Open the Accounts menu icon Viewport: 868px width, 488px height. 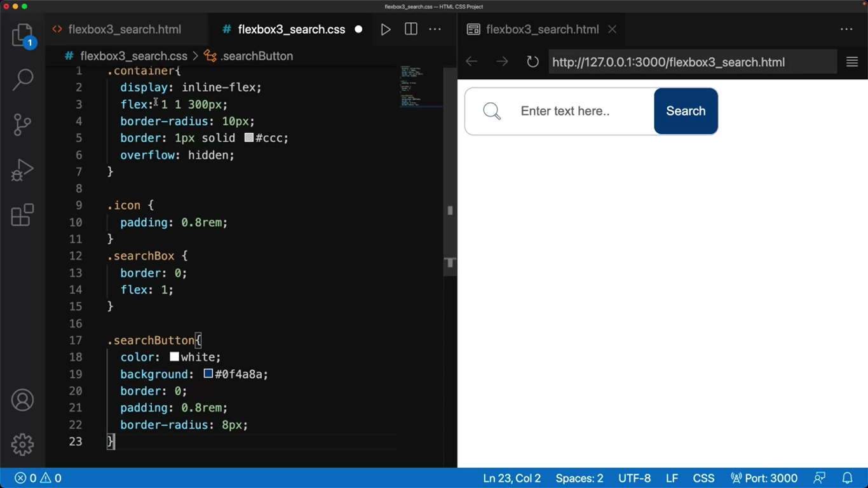pos(22,400)
